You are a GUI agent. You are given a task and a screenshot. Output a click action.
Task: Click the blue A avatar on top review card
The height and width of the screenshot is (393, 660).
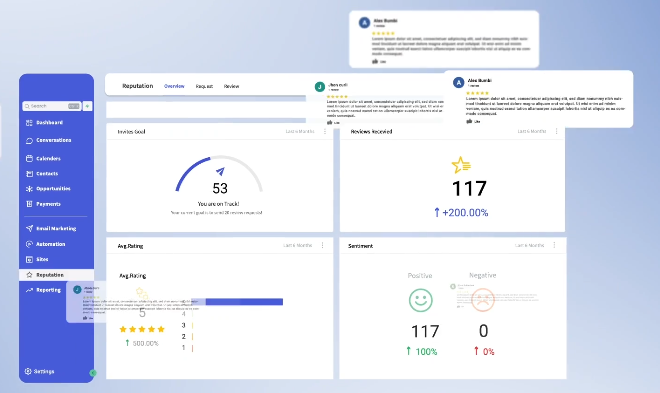[x=364, y=23]
